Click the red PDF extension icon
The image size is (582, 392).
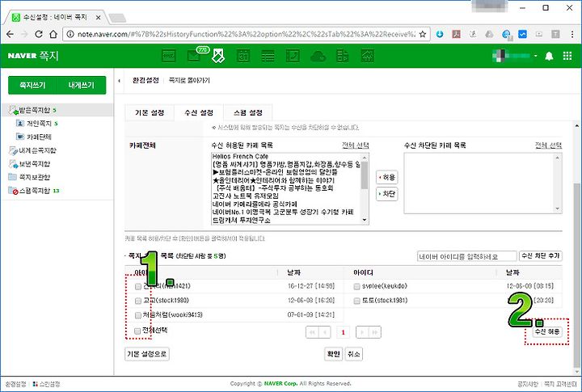point(456,34)
